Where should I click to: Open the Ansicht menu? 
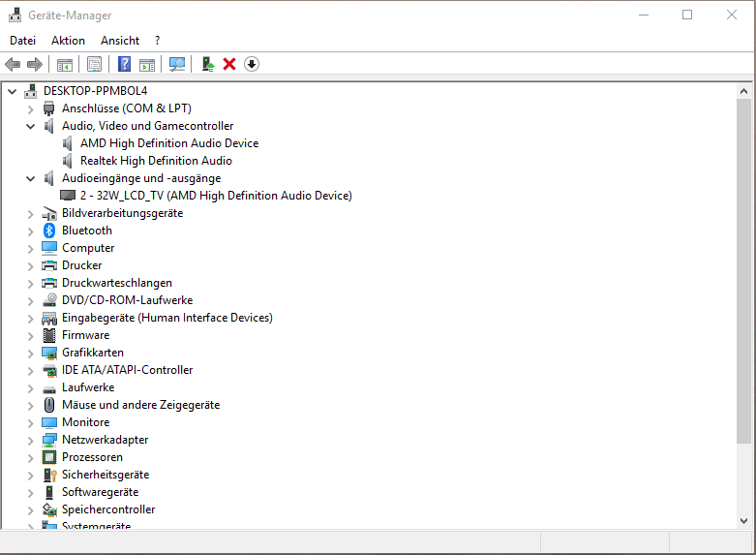coord(120,41)
